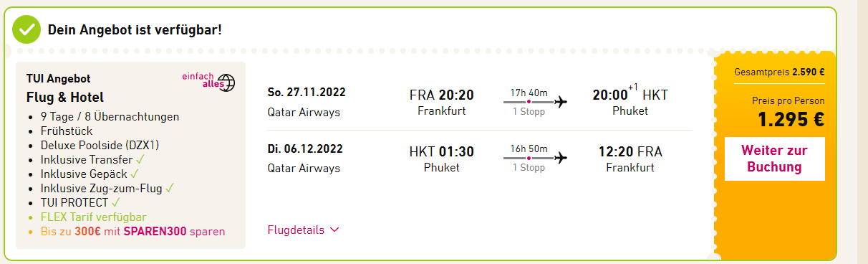Click the chevron next to Flugdetails
This screenshot has height=264, width=868.
(x=334, y=230)
